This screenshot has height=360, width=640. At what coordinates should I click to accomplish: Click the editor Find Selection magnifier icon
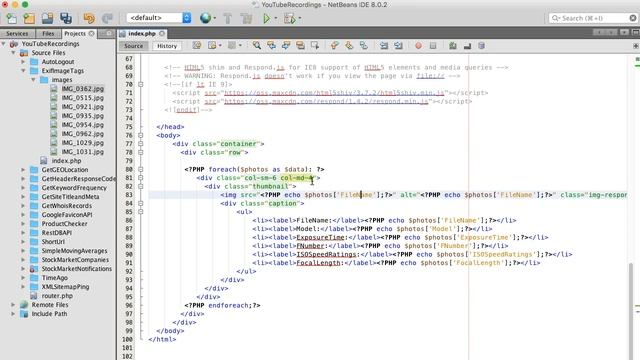coord(257,46)
